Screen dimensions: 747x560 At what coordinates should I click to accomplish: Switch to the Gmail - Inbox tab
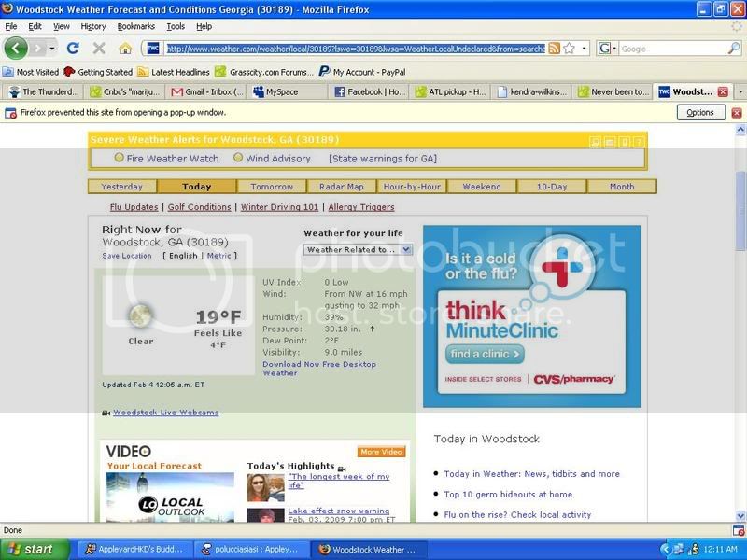point(207,91)
